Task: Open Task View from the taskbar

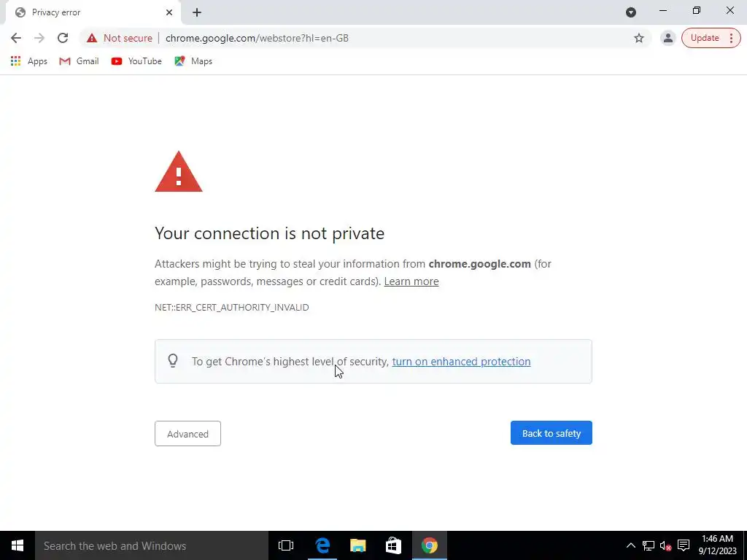Action: tap(286, 545)
